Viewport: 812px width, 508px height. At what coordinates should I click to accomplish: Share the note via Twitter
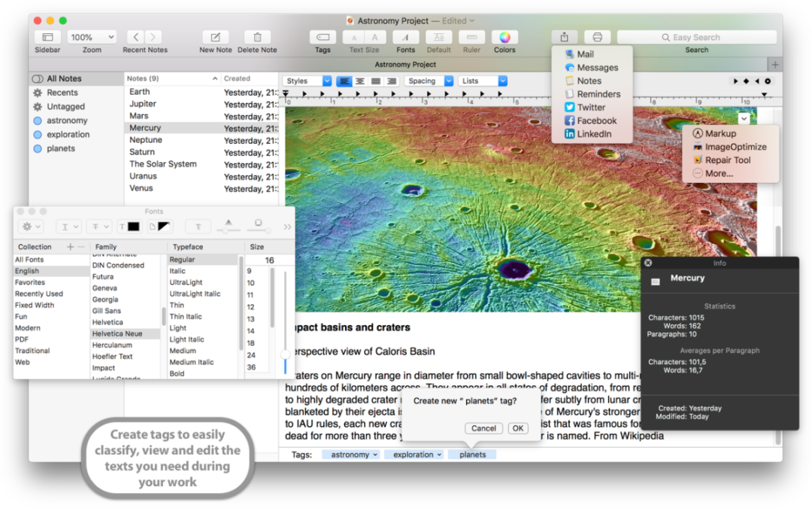coord(589,107)
